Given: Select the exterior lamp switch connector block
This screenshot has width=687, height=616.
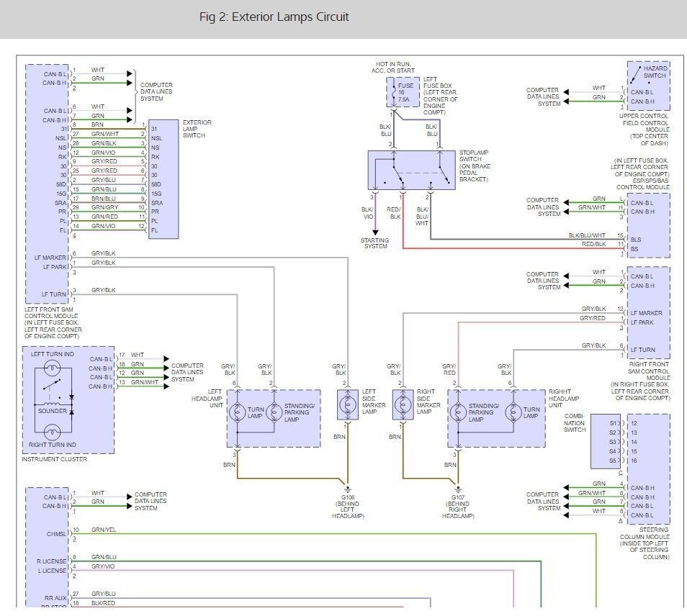Looking at the screenshot, I should (x=163, y=180).
